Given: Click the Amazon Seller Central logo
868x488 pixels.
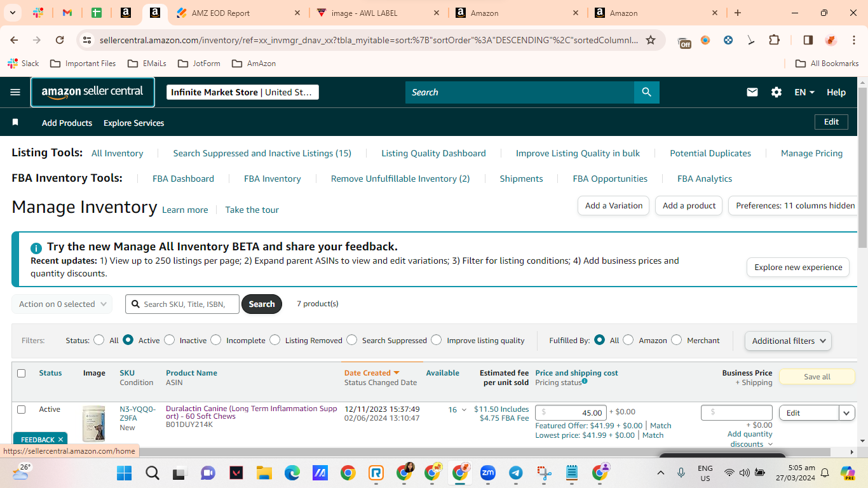Looking at the screenshot, I should [93, 92].
